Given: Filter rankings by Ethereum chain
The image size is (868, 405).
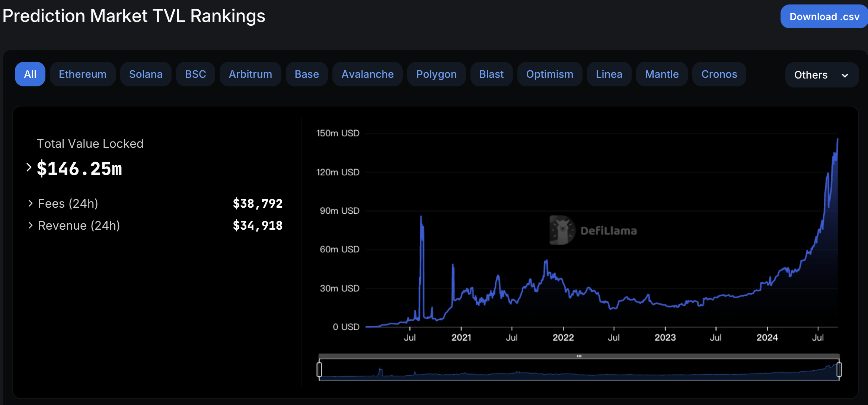Looking at the screenshot, I should (x=83, y=74).
